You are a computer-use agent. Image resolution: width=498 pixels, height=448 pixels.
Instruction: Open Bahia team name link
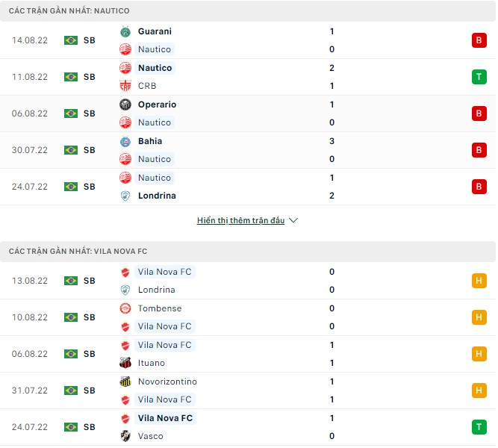pos(150,141)
